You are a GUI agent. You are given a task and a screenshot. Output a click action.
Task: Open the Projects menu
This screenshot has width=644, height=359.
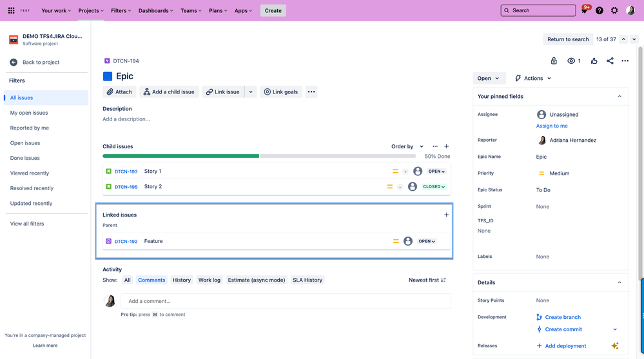(x=91, y=11)
